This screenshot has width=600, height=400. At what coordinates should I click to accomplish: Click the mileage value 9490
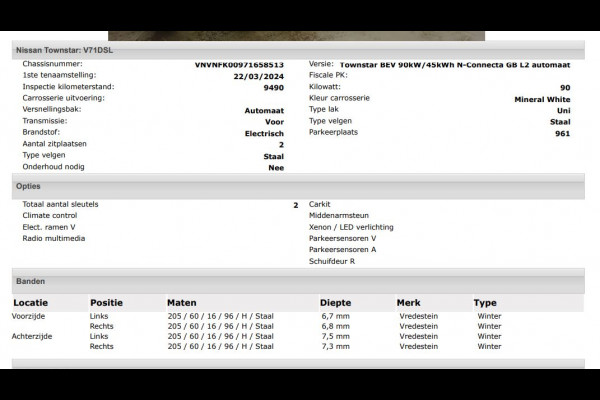273,87
